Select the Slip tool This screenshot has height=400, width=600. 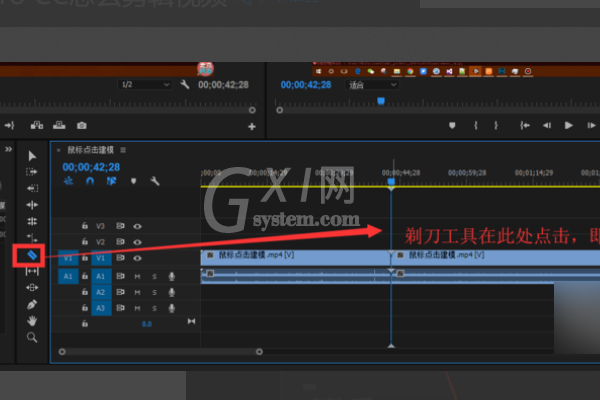32,271
